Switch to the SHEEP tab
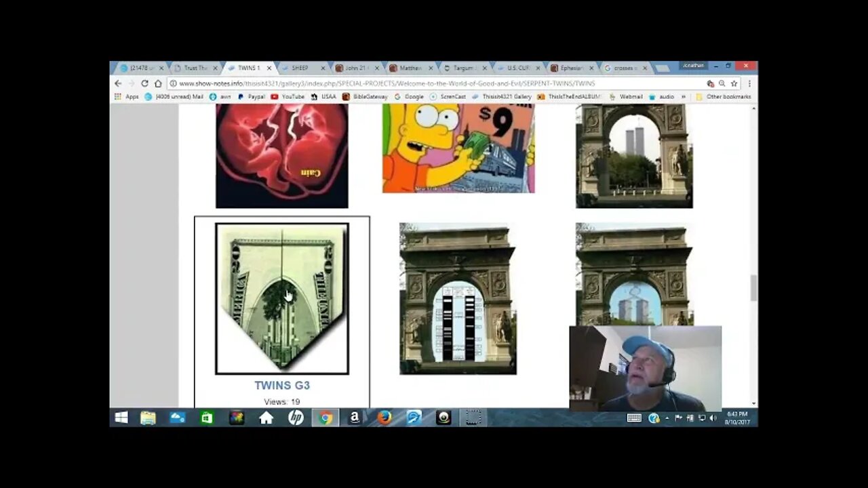This screenshot has width=868, height=488. coord(303,68)
